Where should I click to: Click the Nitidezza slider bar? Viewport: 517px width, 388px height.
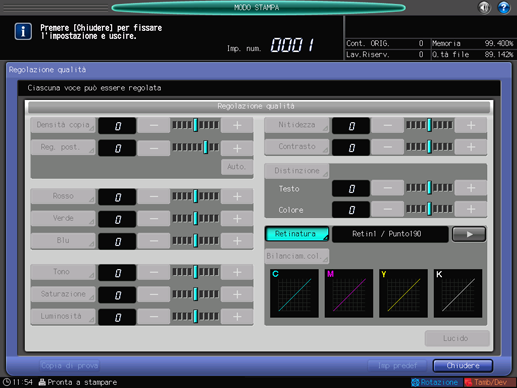click(429, 125)
